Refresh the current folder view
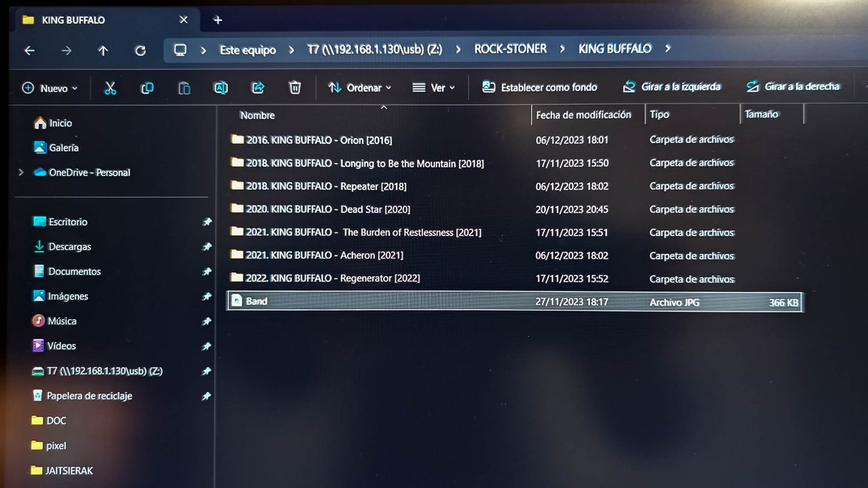This screenshot has width=868, height=488. (140, 50)
